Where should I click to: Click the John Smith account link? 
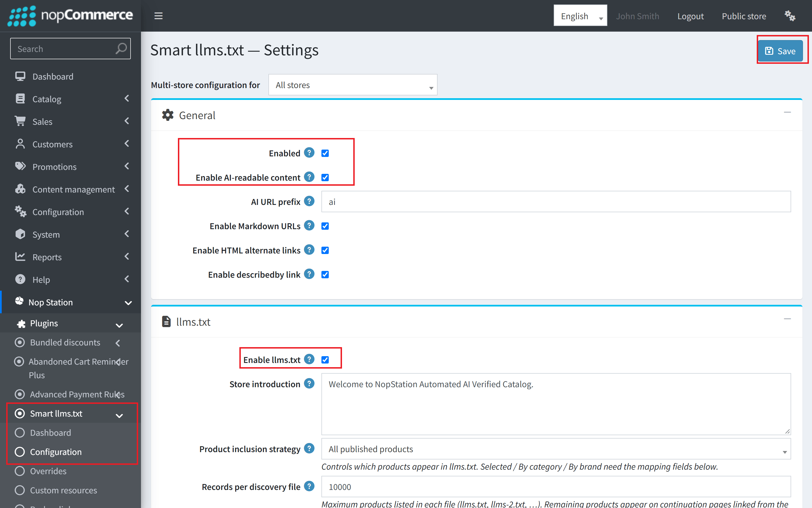pyautogui.click(x=637, y=16)
